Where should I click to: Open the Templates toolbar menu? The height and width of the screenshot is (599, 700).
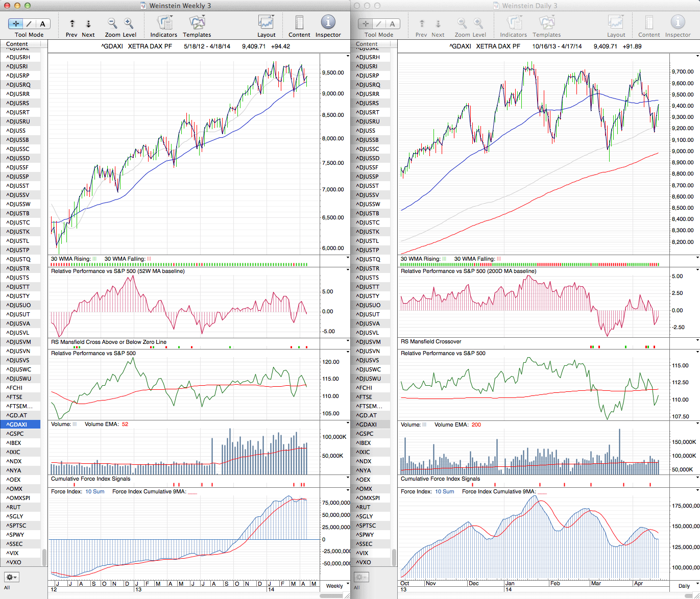[x=197, y=23]
